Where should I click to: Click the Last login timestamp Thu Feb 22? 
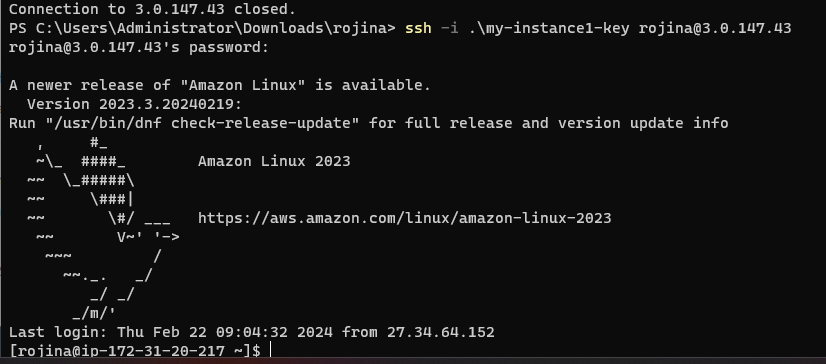click(225, 332)
